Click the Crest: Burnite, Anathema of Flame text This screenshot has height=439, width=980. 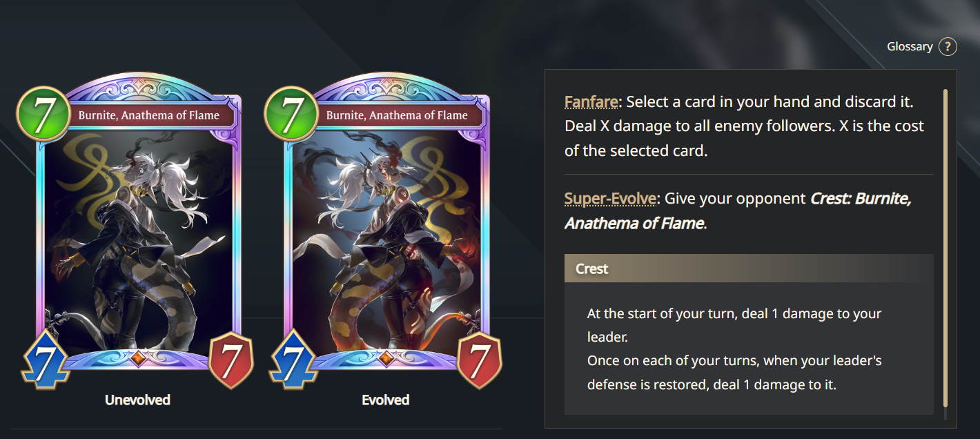coord(738,211)
